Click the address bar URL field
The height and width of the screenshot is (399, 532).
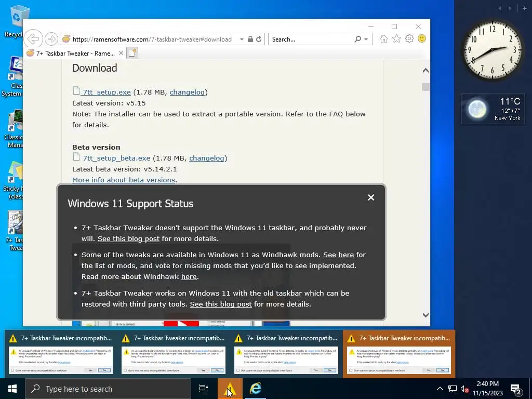[152, 39]
